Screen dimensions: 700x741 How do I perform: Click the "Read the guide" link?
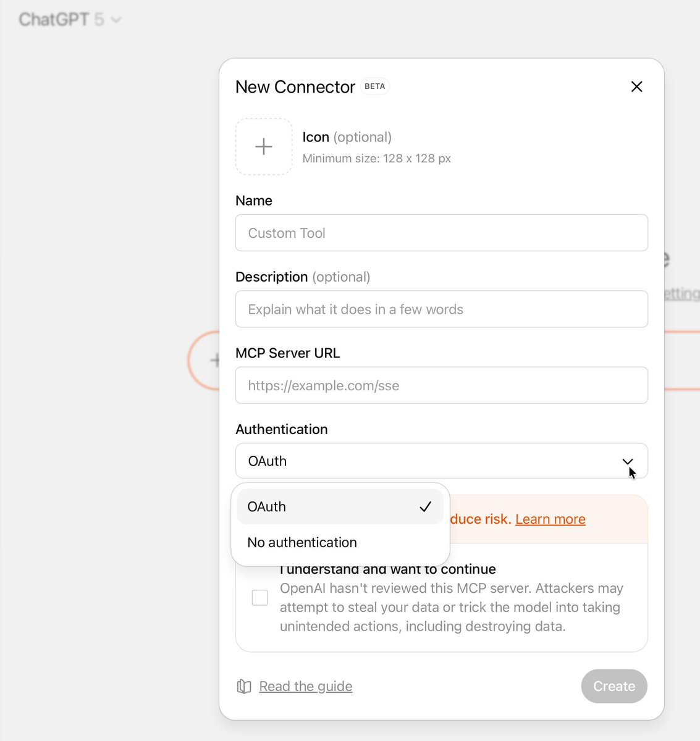305,686
